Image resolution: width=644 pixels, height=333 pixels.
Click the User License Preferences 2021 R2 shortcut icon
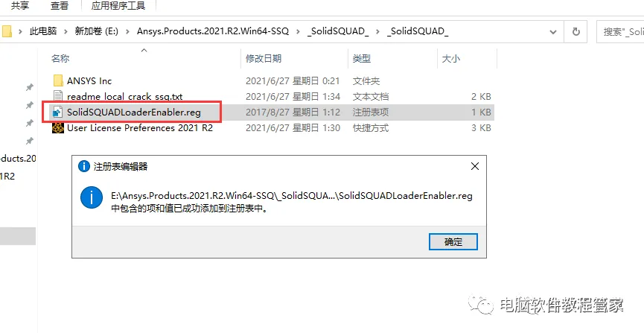pyautogui.click(x=58, y=128)
